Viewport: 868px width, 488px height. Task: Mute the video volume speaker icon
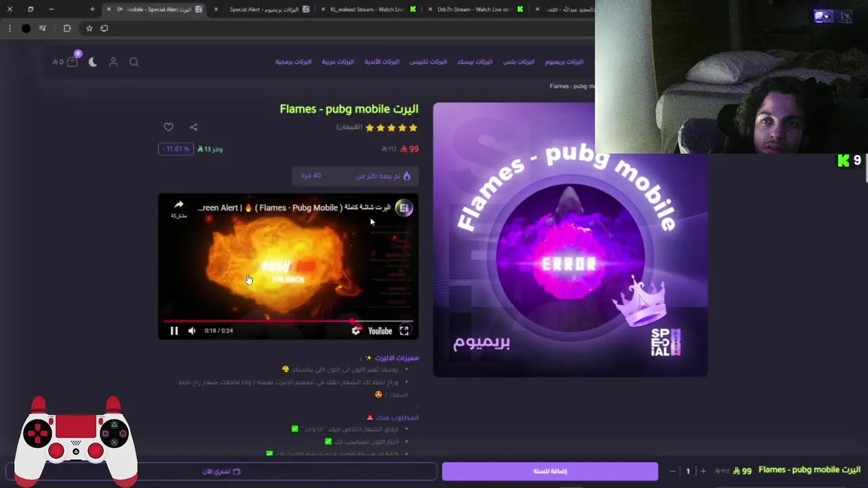pos(192,331)
